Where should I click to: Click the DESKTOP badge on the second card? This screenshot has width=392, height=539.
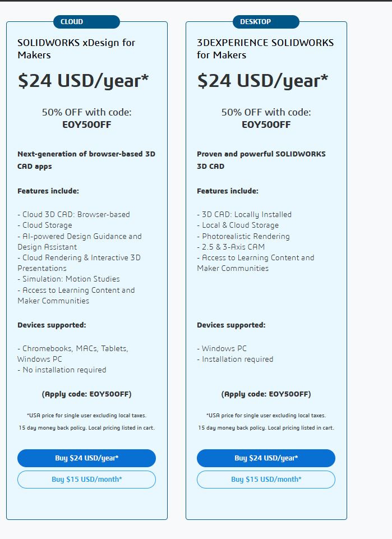point(255,22)
